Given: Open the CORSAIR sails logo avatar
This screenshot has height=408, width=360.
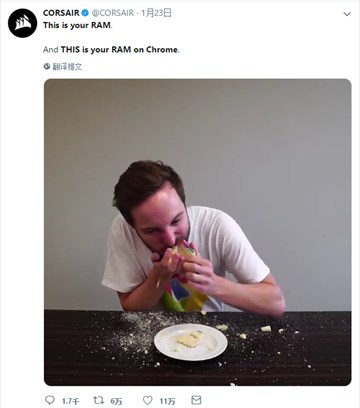Looking at the screenshot, I should (22, 23).
